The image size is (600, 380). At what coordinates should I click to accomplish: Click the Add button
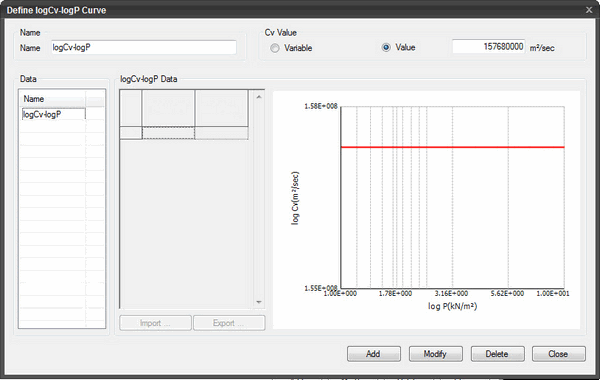[x=374, y=354]
